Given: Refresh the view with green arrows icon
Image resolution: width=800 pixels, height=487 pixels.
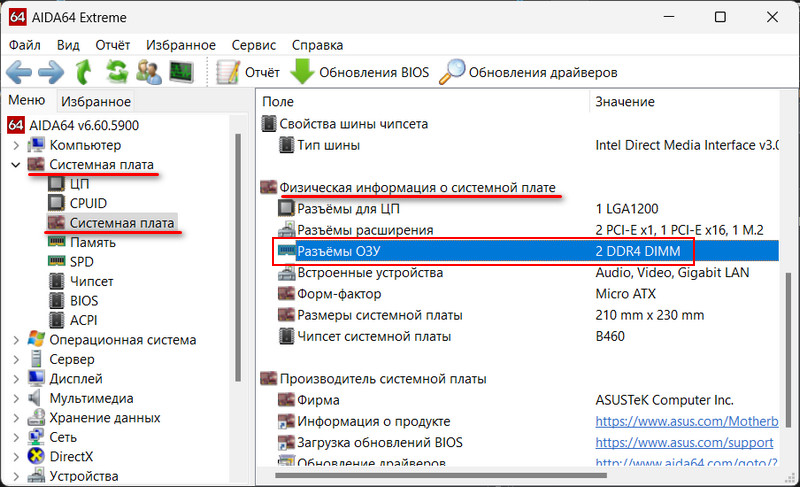Looking at the screenshot, I should pyautogui.click(x=117, y=72).
